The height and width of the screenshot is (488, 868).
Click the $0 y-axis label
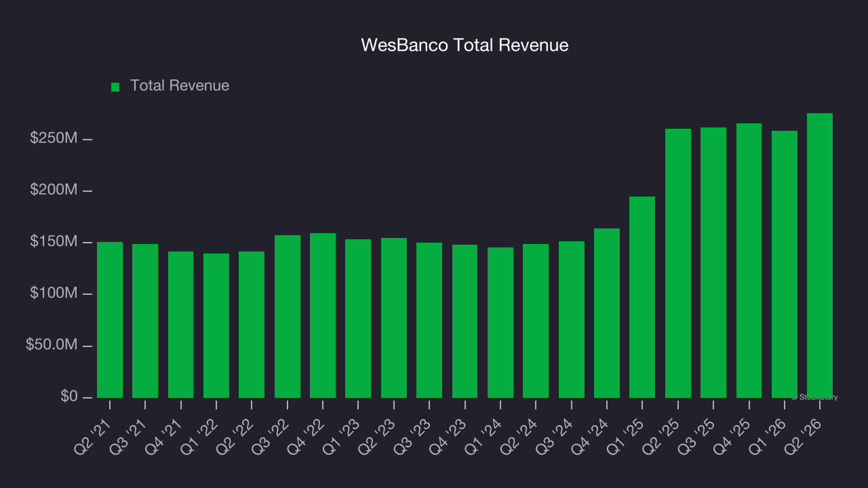coord(68,396)
